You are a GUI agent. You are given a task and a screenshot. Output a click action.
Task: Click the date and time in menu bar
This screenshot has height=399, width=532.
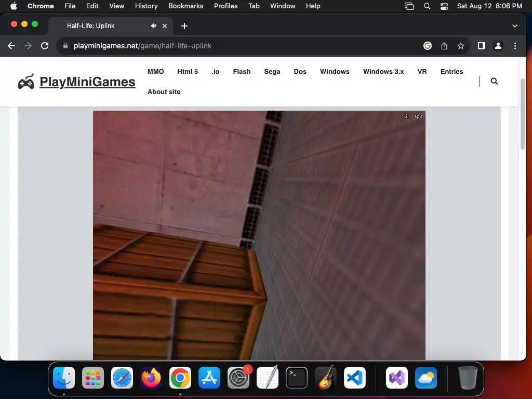coord(489,6)
